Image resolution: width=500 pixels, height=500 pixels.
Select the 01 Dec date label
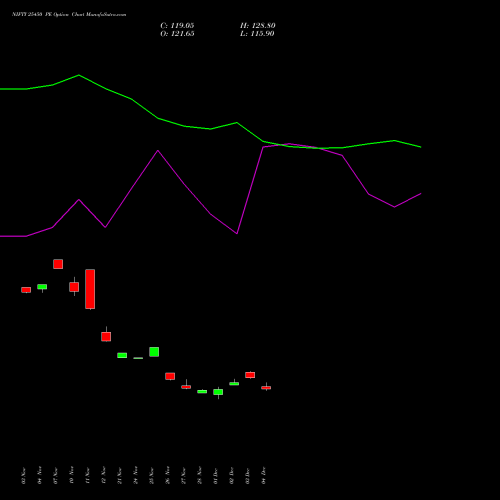pyautogui.click(x=216, y=475)
